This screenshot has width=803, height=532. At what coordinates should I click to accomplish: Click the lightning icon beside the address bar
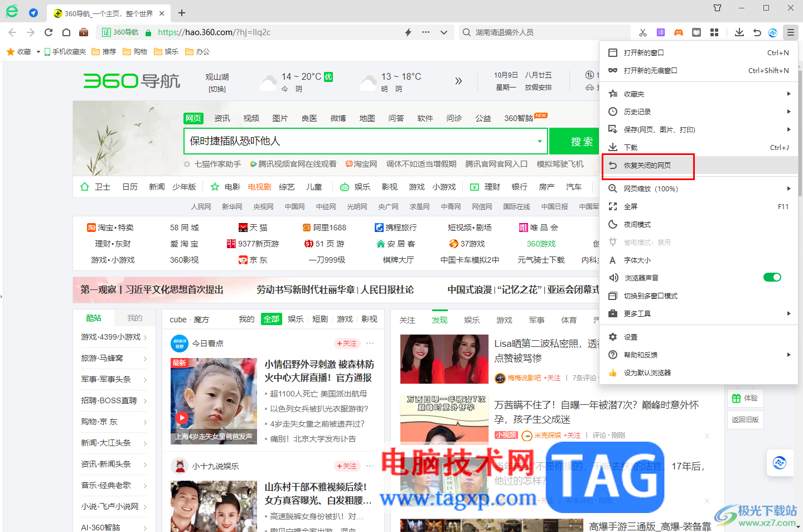tap(408, 32)
